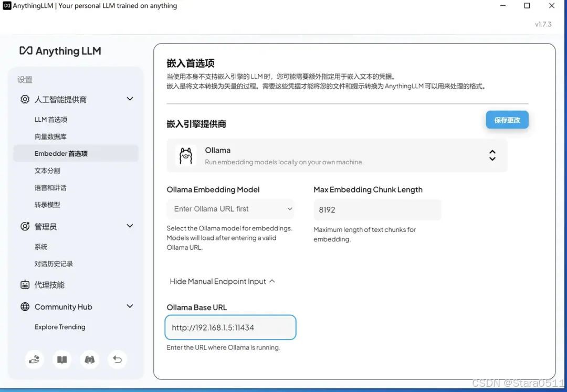Open 系统 admin page

(x=41, y=247)
